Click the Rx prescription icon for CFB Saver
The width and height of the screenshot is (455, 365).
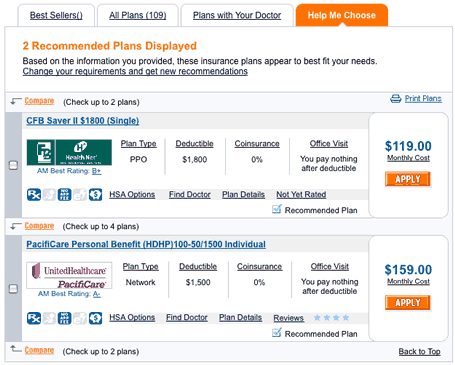coord(34,194)
